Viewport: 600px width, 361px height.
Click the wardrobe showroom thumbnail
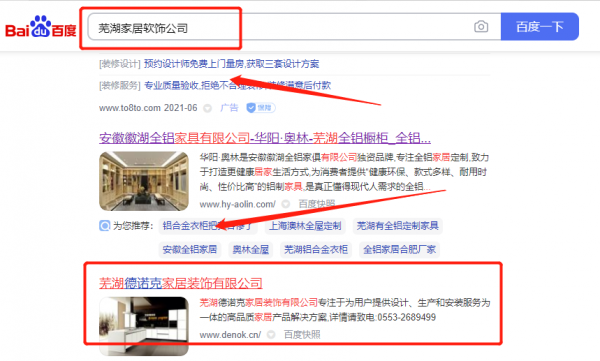pyautogui.click(x=144, y=181)
